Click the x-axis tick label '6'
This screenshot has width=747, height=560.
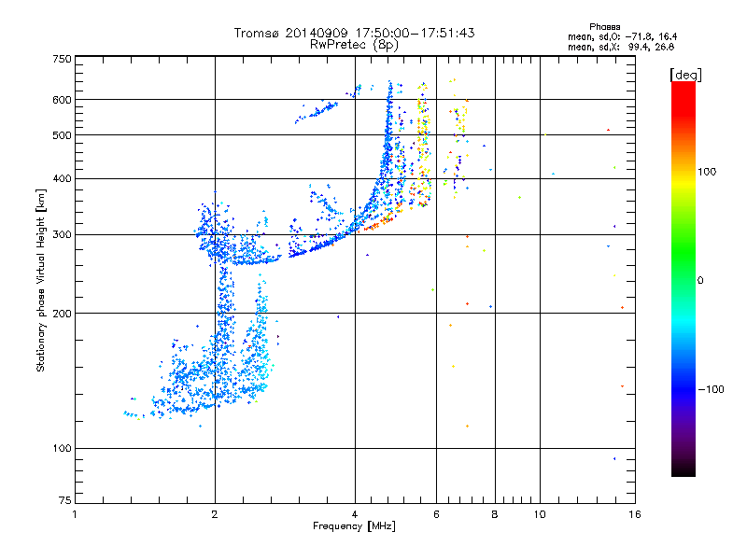(x=436, y=514)
